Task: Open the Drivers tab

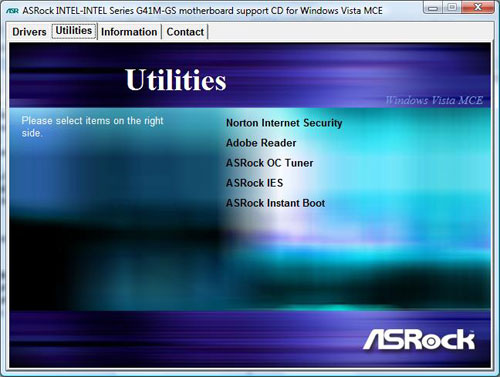Action: pyautogui.click(x=29, y=32)
